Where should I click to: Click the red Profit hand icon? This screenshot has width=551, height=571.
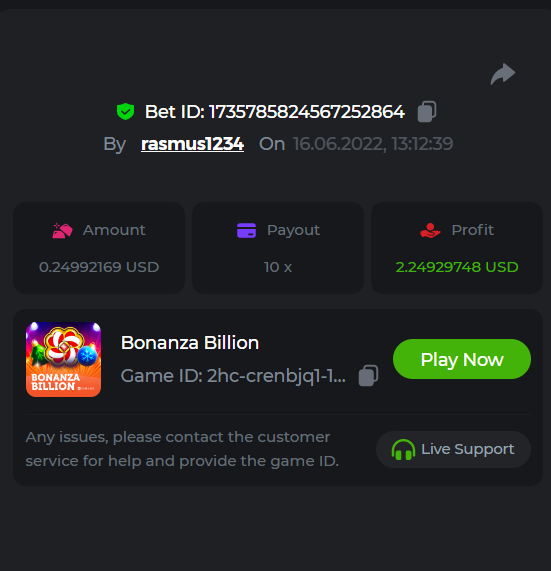click(x=430, y=231)
